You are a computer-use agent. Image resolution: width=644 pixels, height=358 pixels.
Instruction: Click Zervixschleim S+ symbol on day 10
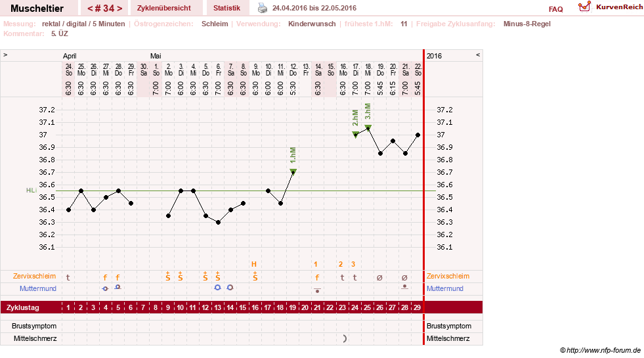(181, 276)
